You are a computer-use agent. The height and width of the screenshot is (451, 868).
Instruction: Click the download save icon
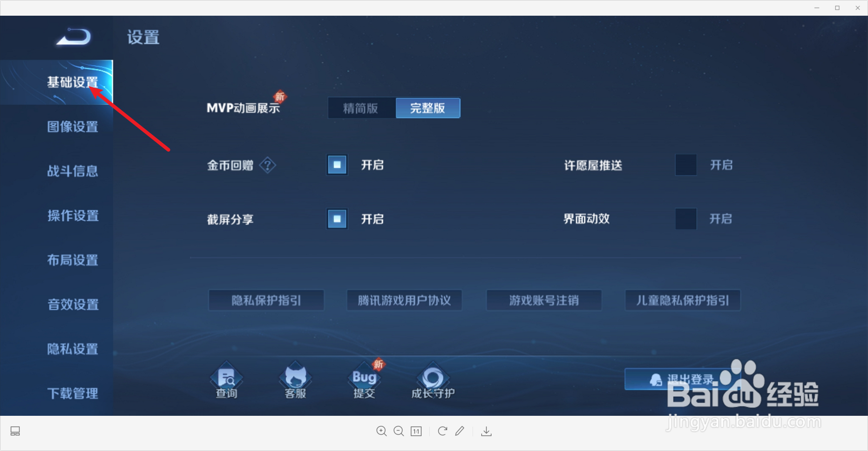point(486,431)
